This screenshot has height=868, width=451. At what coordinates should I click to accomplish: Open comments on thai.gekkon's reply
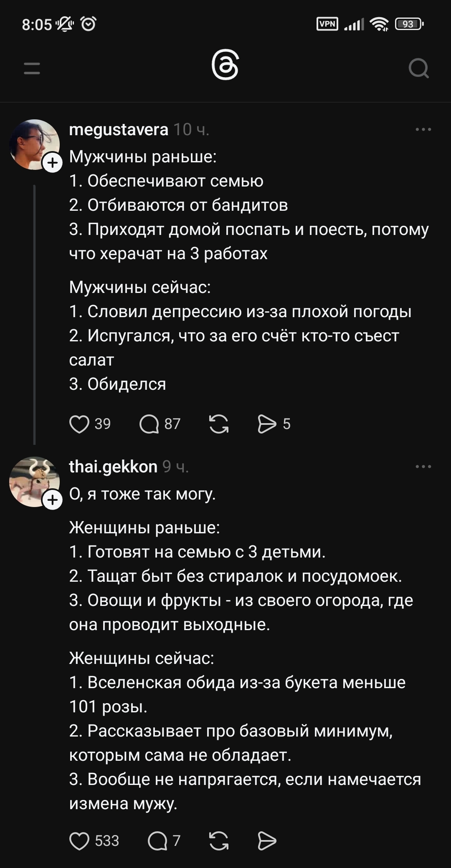click(x=159, y=841)
